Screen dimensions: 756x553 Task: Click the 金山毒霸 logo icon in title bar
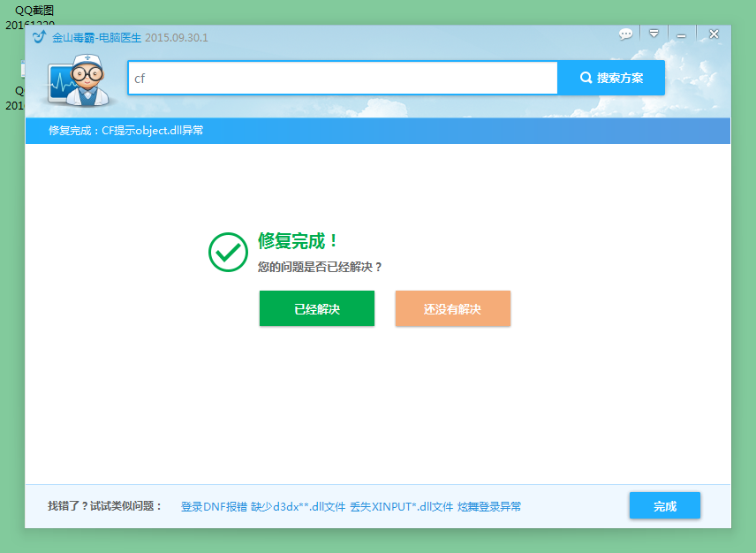[40, 36]
